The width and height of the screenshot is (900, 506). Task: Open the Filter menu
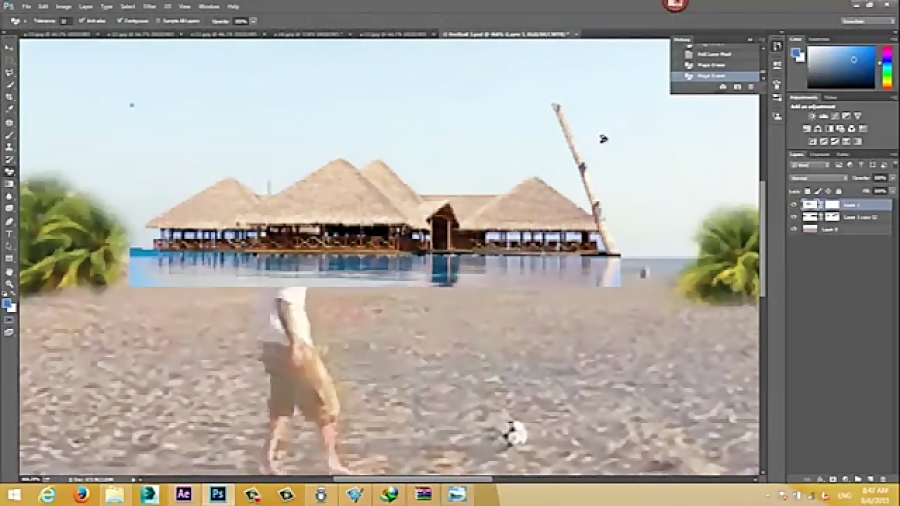coord(149,6)
